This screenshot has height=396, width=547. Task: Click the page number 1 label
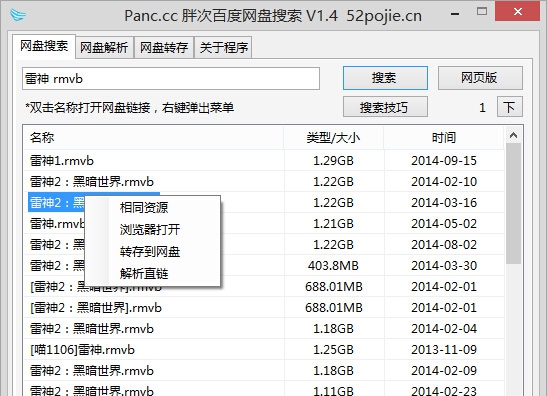click(x=482, y=107)
